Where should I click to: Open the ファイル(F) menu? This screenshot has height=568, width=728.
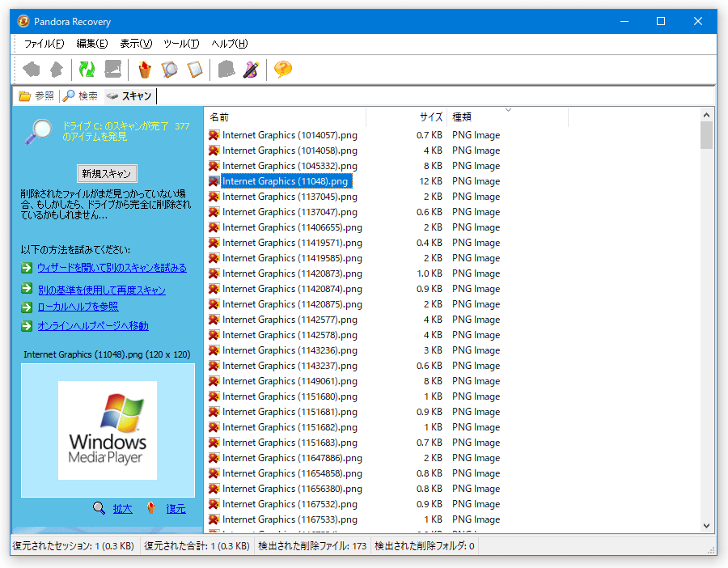[x=44, y=44]
